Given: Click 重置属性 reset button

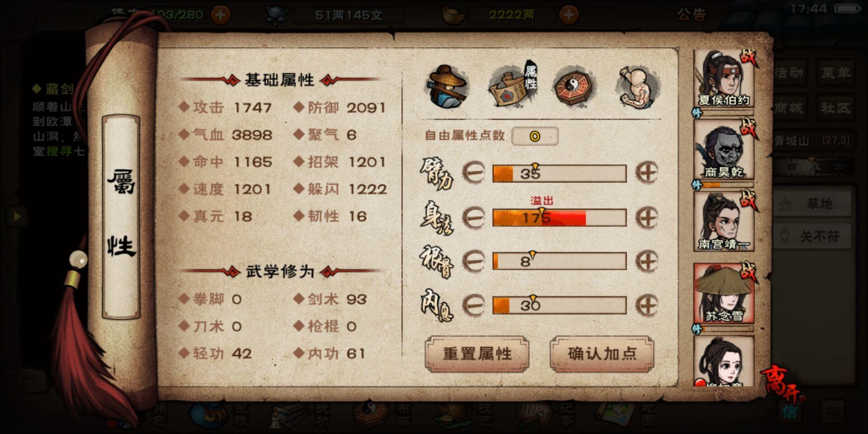Looking at the screenshot, I should pyautogui.click(x=477, y=354).
